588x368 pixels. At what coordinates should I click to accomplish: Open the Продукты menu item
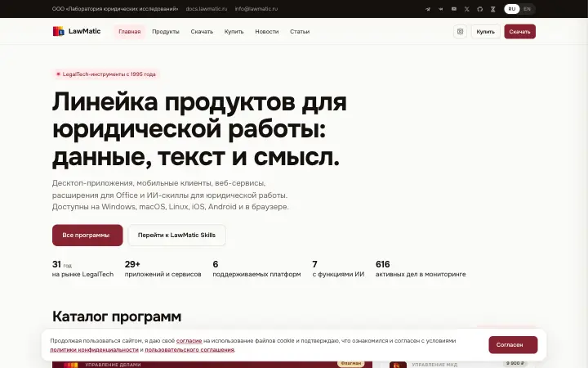point(166,32)
